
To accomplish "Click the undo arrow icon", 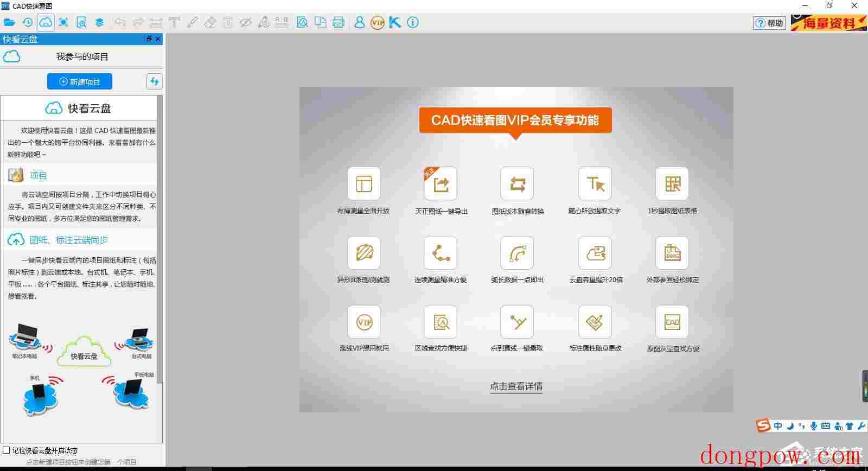I will tap(120, 22).
